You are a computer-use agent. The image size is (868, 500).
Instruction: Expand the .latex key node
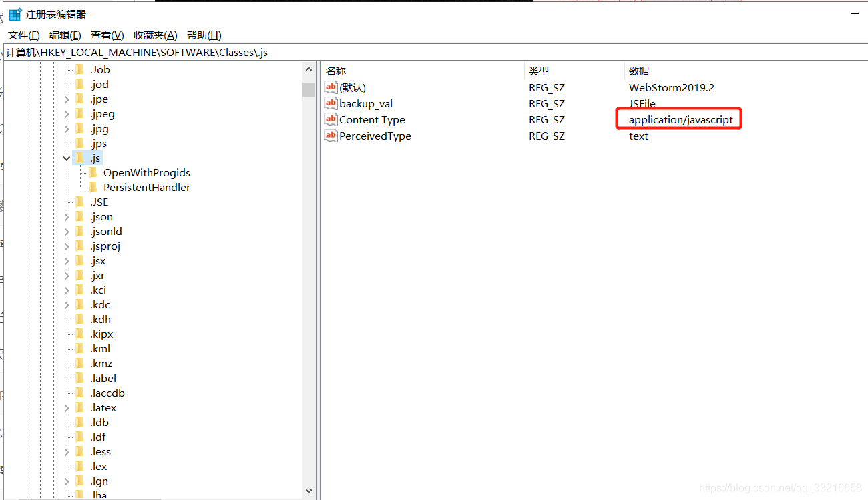coord(67,408)
